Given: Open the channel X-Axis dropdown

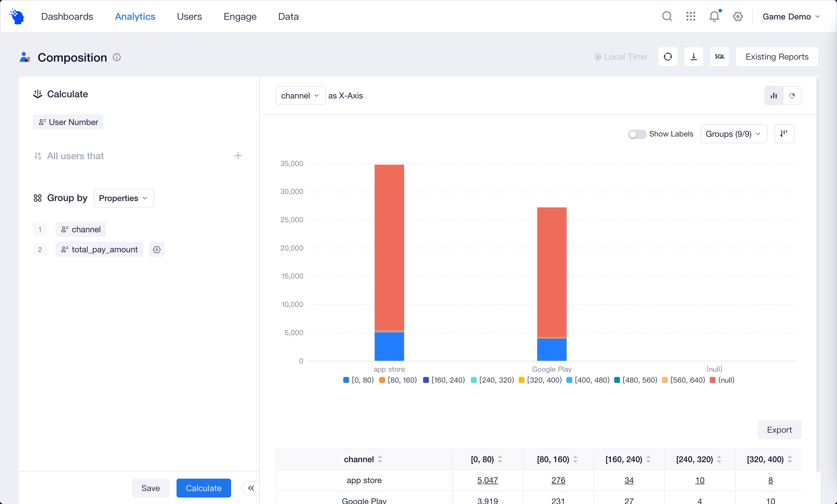Looking at the screenshot, I should pyautogui.click(x=301, y=95).
